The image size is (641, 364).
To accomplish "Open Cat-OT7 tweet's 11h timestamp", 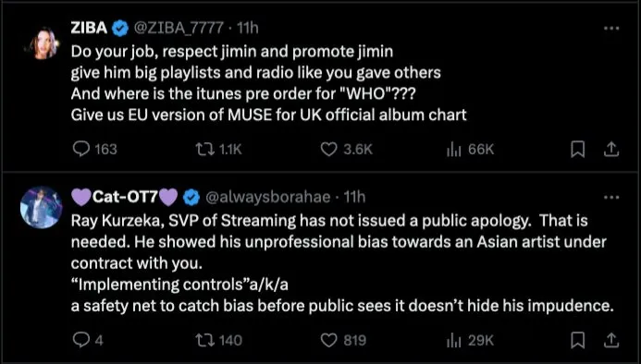I will [354, 197].
